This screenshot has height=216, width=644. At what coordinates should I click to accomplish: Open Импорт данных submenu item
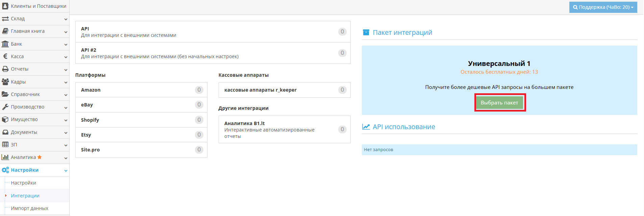coord(29,208)
